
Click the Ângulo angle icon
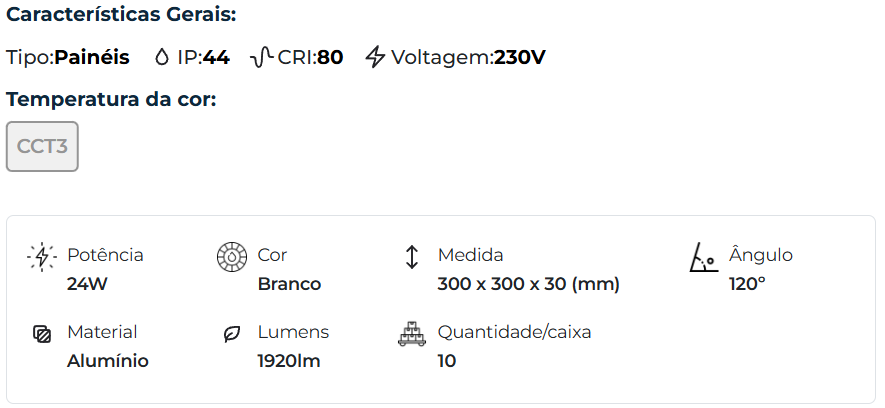[704, 257]
